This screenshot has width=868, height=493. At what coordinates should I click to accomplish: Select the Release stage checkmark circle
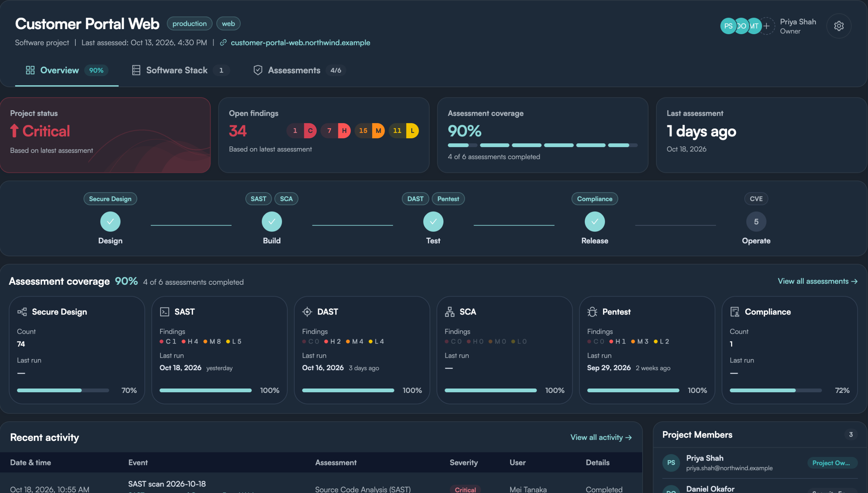(595, 222)
